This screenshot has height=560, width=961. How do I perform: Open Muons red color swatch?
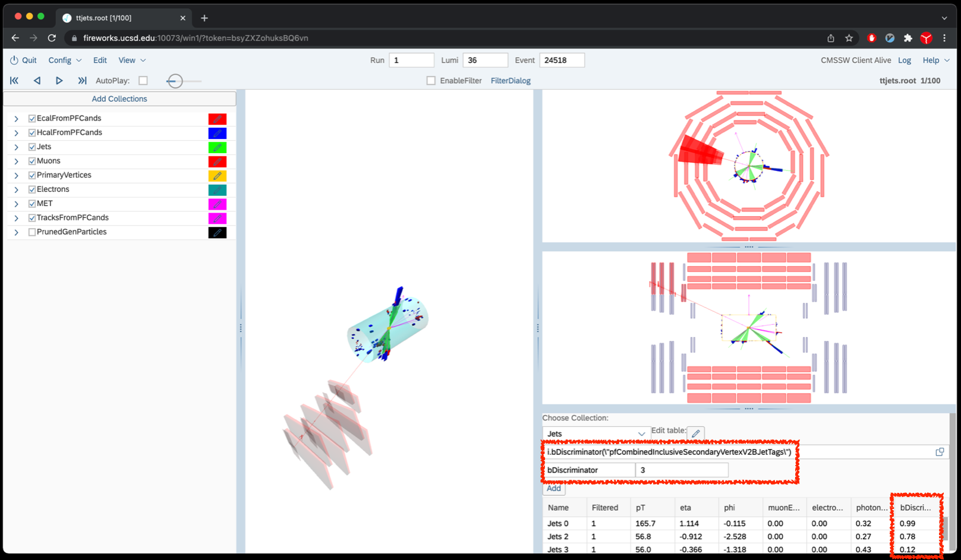click(x=218, y=162)
